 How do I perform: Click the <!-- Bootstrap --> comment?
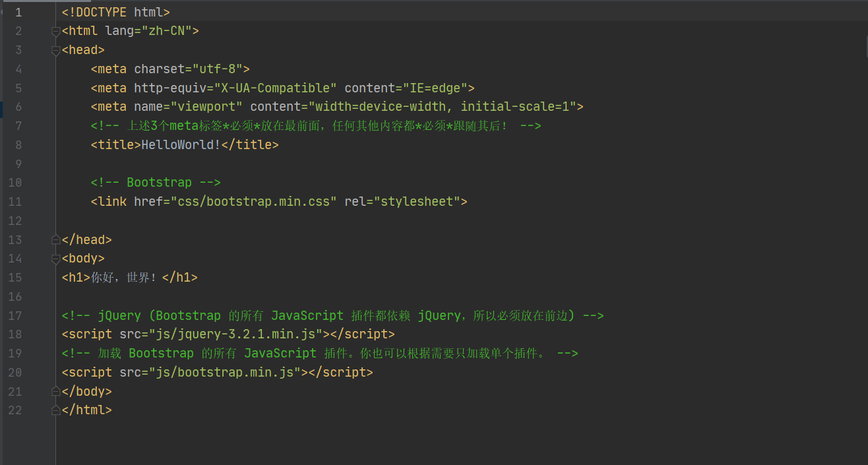pos(156,183)
